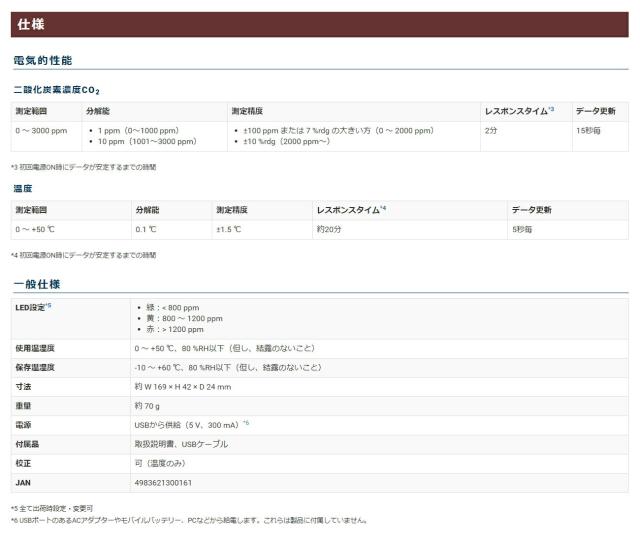Click データ更新 header in temperature table
The image size is (640, 541).
[532, 210]
